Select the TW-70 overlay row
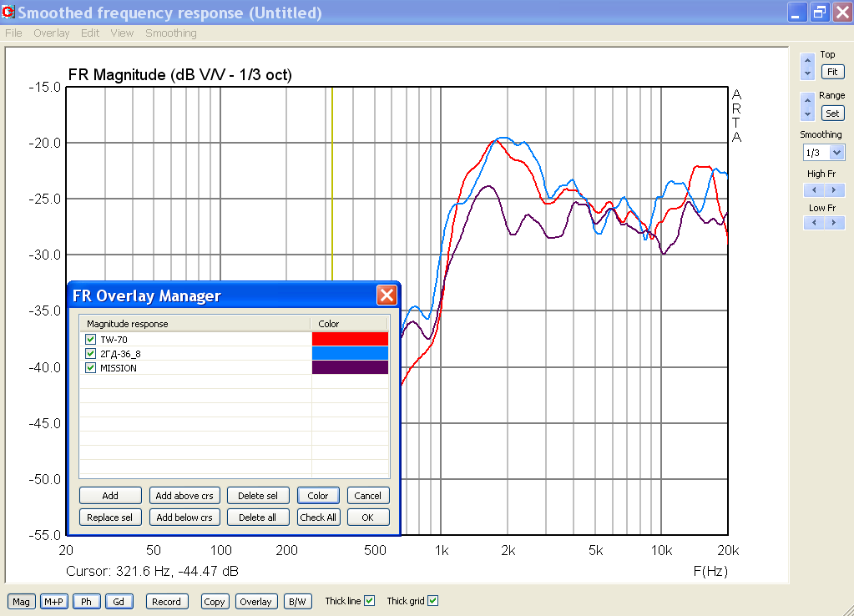 click(235, 340)
